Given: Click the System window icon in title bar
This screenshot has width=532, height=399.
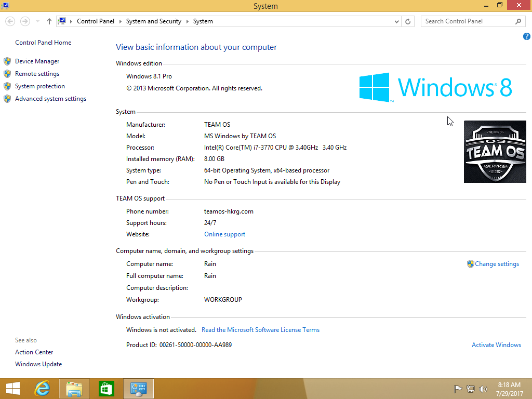Looking at the screenshot, I should 5,5.
